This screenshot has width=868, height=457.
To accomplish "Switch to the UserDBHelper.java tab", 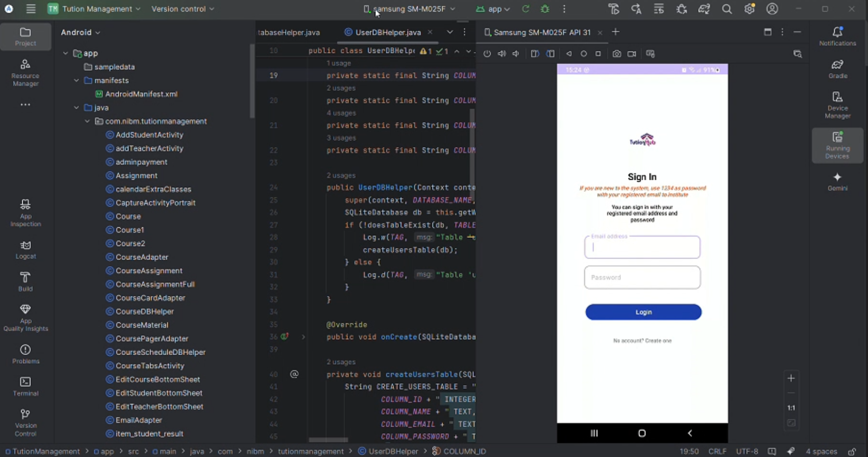I will [388, 32].
